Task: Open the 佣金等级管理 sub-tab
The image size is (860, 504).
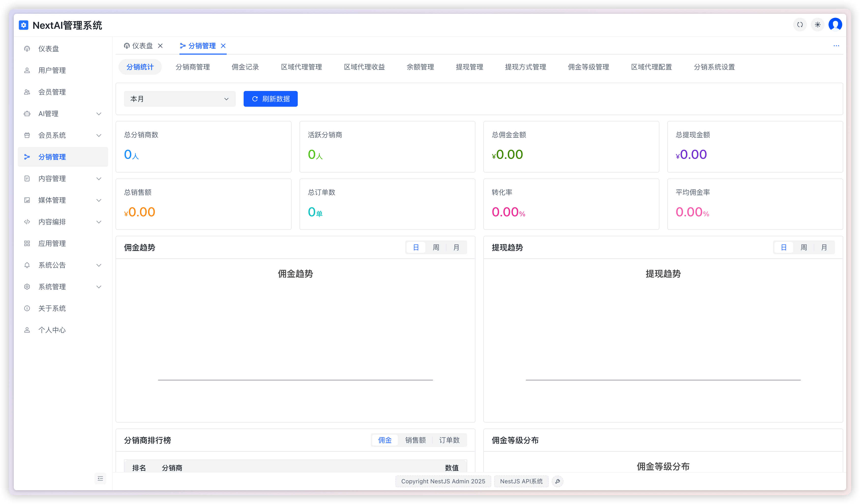Action: coord(588,67)
